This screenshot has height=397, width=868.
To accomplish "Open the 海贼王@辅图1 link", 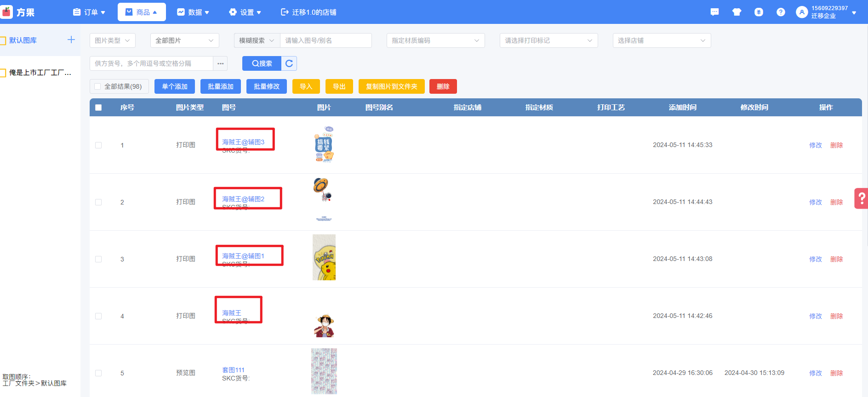I will coord(243,256).
